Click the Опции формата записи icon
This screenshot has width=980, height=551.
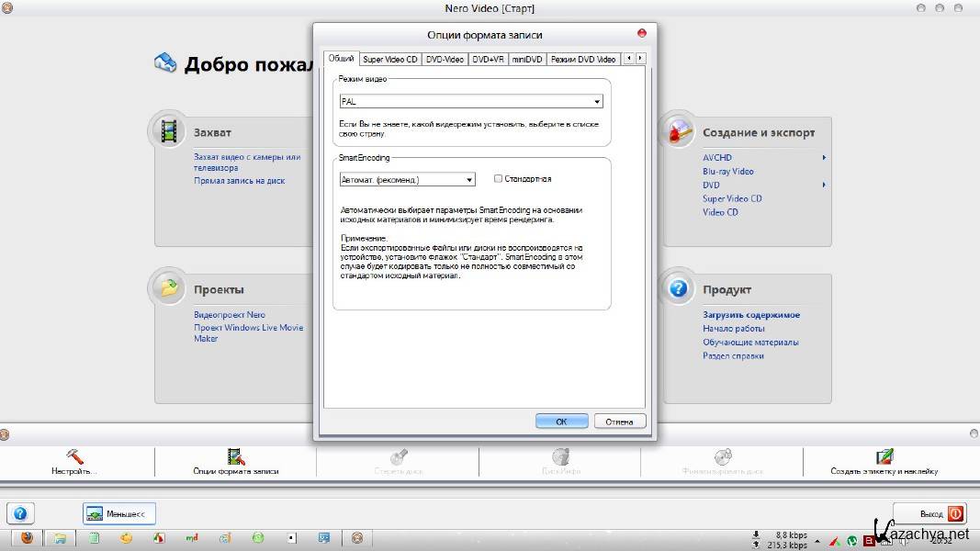(236, 456)
